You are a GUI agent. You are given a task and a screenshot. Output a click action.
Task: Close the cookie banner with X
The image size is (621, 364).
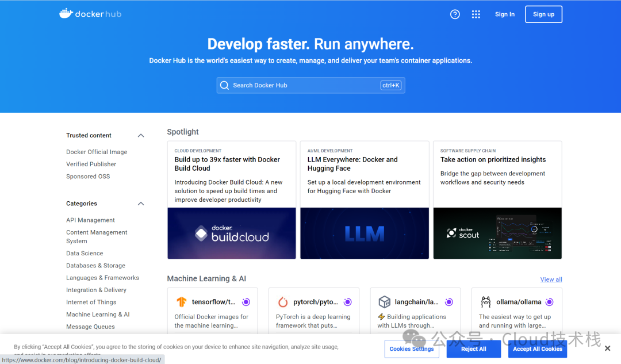608,348
